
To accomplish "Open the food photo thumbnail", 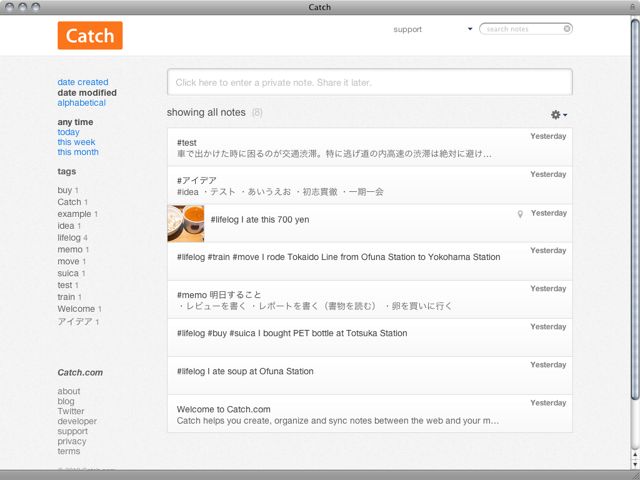I will coord(186,224).
